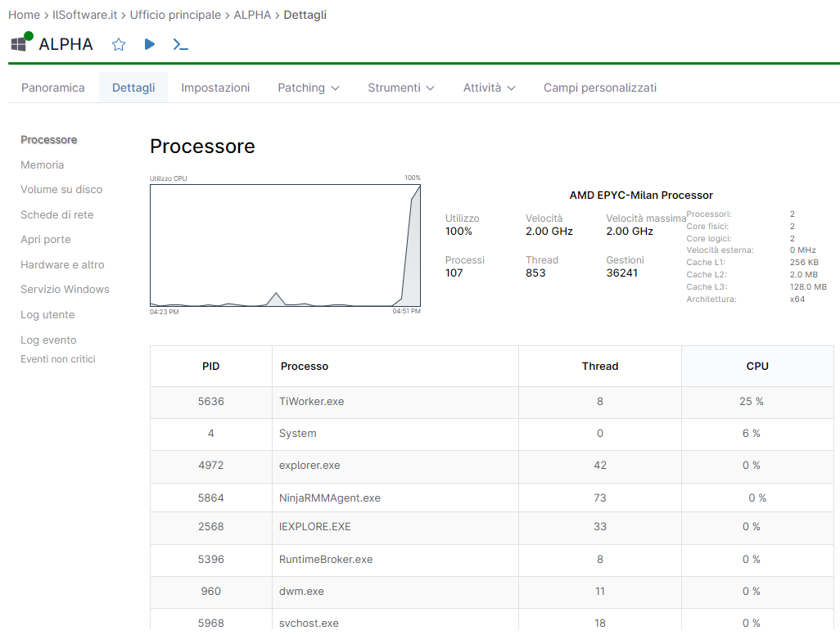The height and width of the screenshot is (635, 840).
Task: Click PID cell 2568
Action: [x=210, y=527]
